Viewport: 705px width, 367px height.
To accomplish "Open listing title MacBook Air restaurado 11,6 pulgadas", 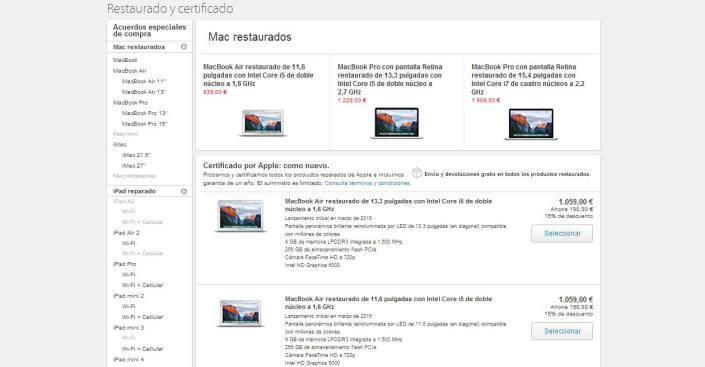I will pos(388,303).
